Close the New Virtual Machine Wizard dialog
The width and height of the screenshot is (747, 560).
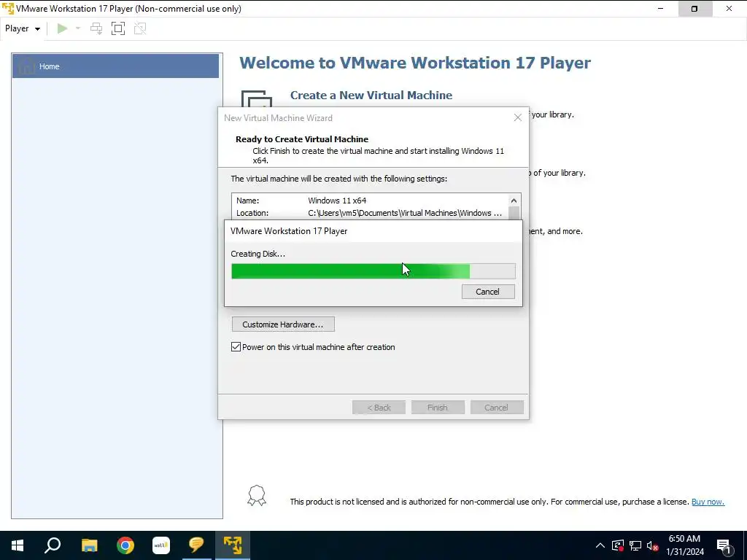518,117
